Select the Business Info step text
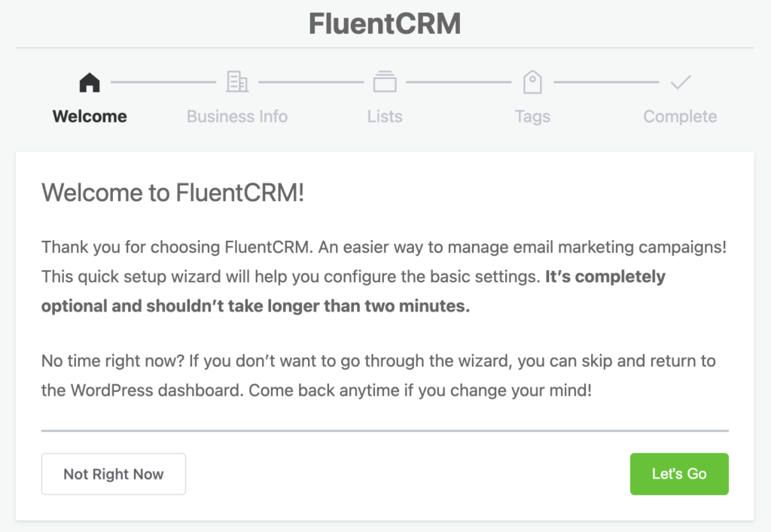This screenshot has width=771, height=532. (x=236, y=117)
